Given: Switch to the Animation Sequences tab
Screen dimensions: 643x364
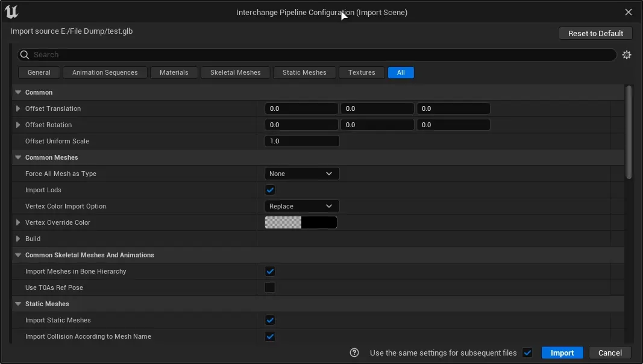Looking at the screenshot, I should point(105,72).
